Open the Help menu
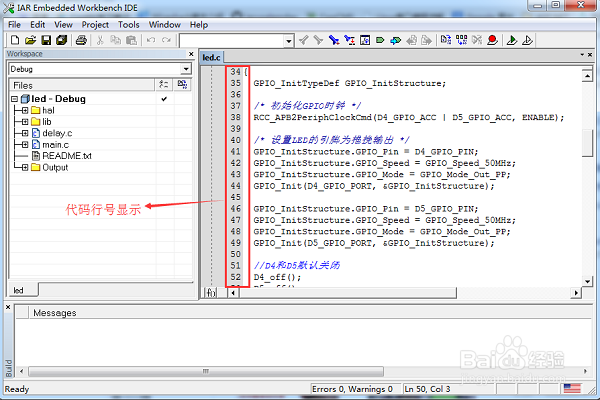The width and height of the screenshot is (600, 400). [199, 24]
